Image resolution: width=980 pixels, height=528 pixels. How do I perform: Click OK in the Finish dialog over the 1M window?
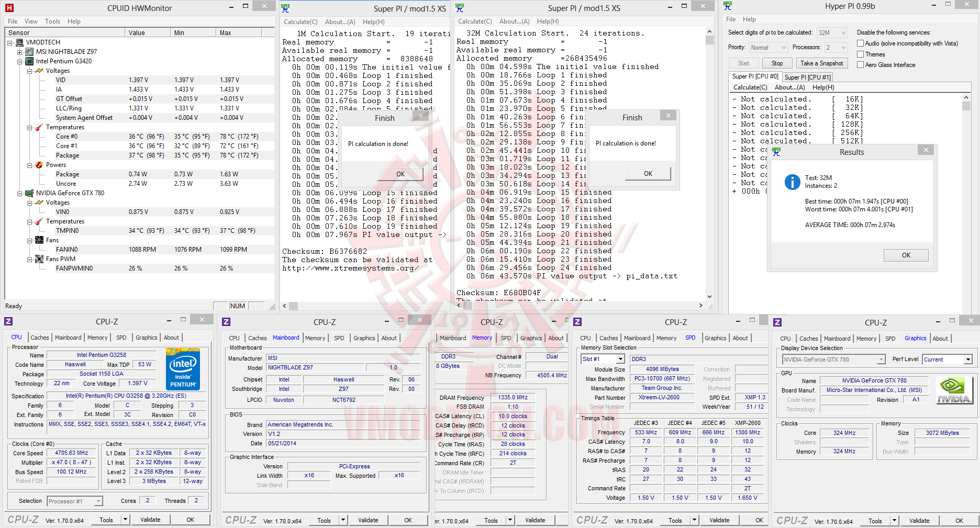click(400, 174)
